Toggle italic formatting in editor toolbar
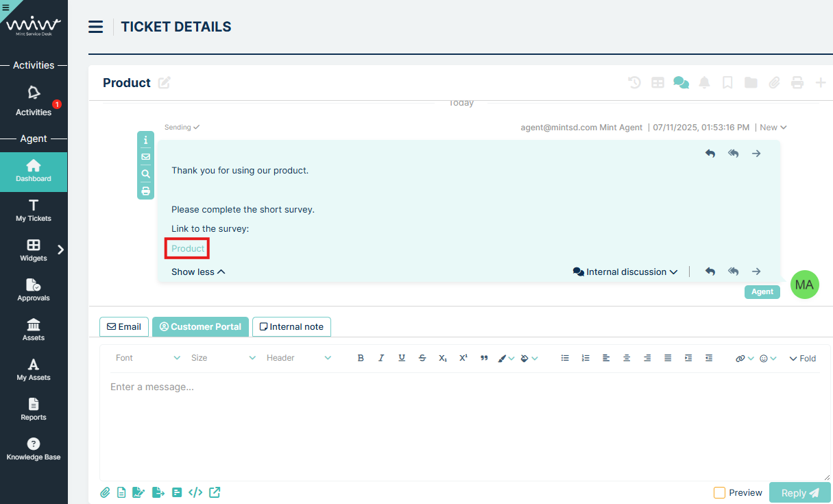 381,358
